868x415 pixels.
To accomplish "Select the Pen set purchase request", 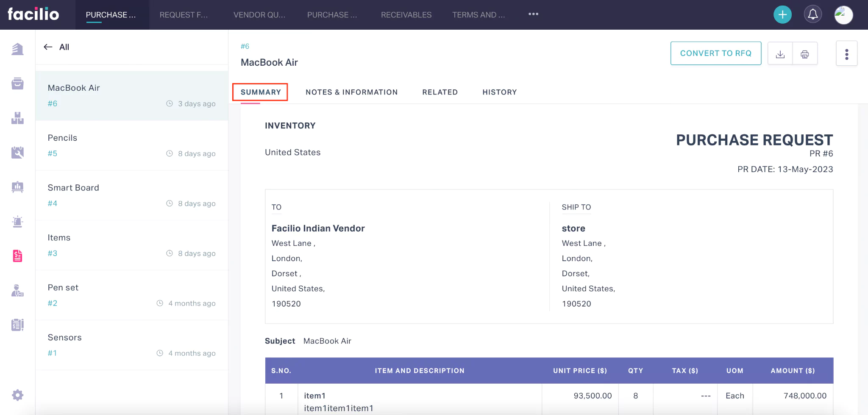I will click(132, 295).
